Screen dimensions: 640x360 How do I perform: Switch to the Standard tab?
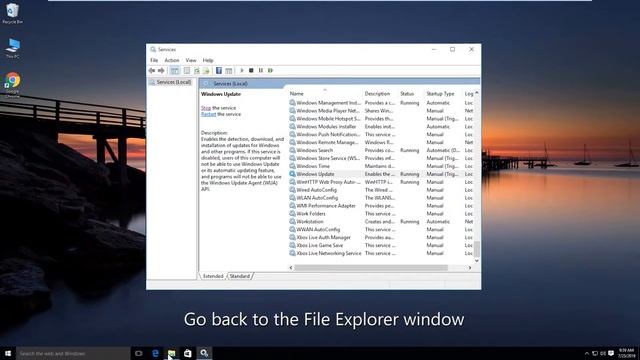tap(240, 276)
